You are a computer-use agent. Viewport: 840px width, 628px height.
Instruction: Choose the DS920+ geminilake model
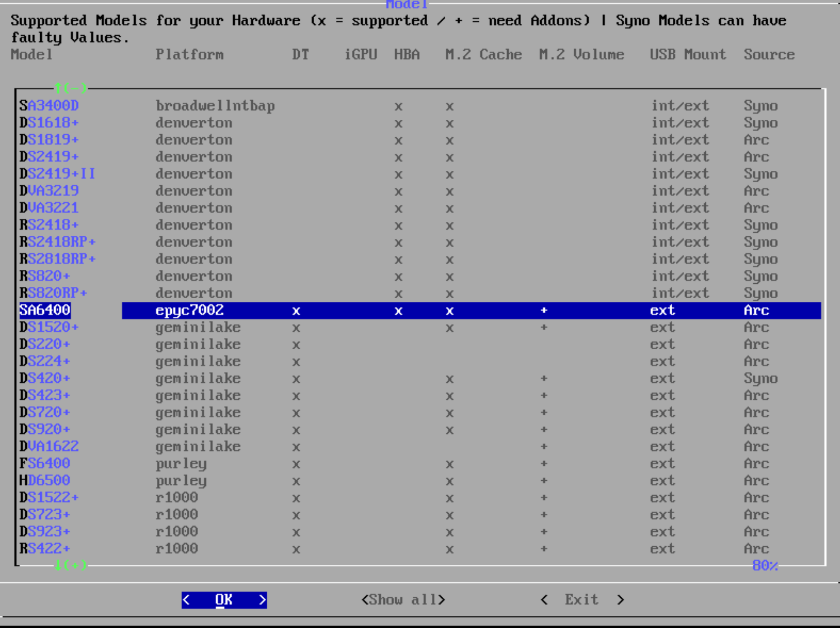coord(44,429)
